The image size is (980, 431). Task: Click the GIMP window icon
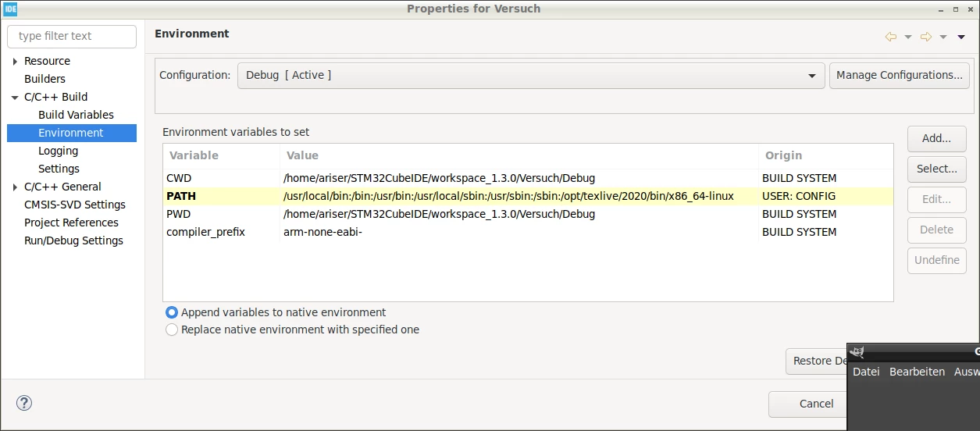(857, 352)
